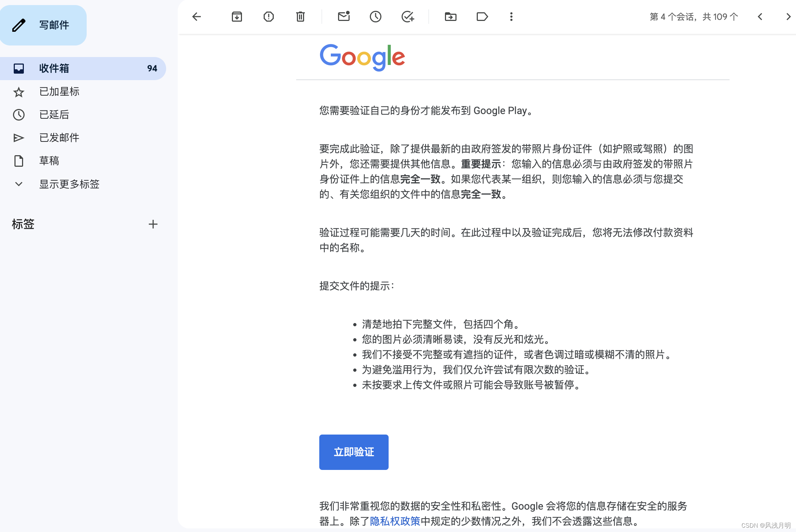Go to the next older conversation

coord(788,17)
